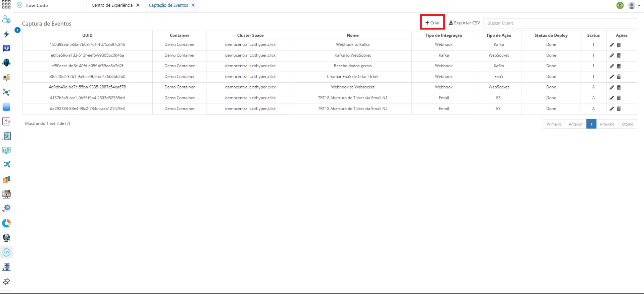
Task: Edit the Recebe dados gerais event
Action: point(612,66)
